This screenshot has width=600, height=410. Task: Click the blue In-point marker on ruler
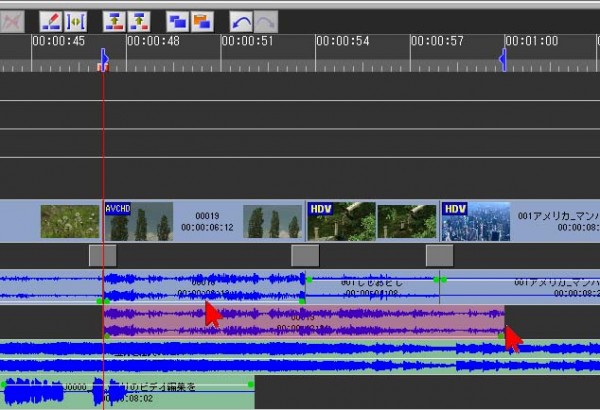pos(104,61)
